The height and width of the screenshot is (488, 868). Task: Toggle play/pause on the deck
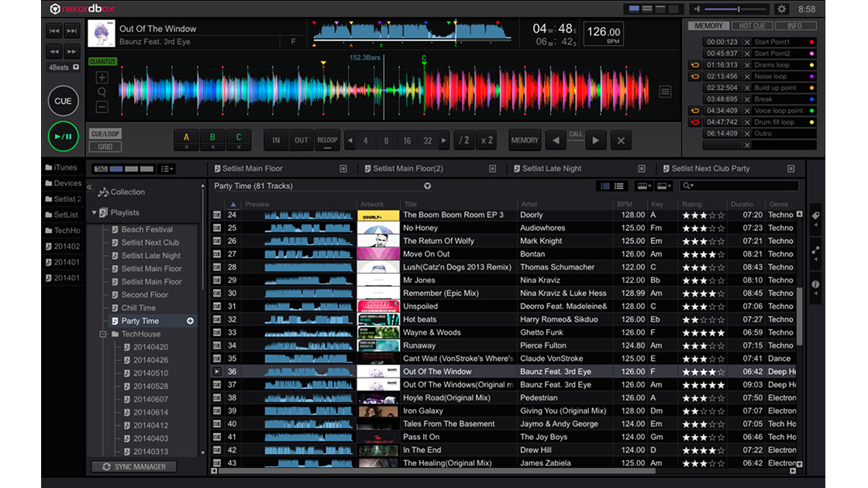coord(63,136)
